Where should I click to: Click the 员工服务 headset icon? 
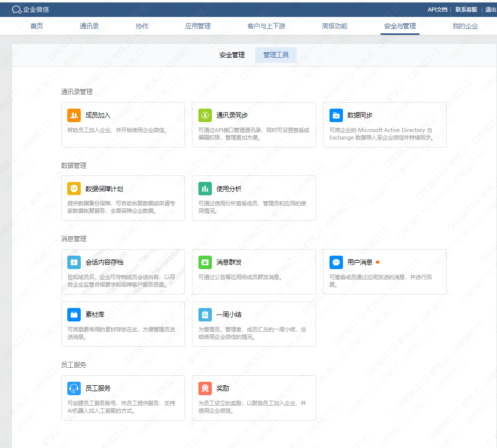tap(74, 388)
